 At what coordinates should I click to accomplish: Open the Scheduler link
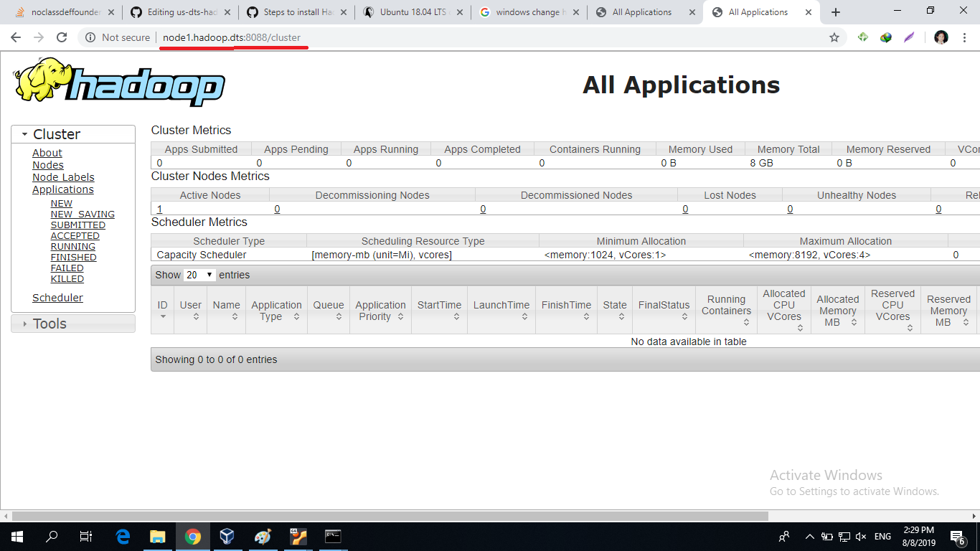click(57, 298)
